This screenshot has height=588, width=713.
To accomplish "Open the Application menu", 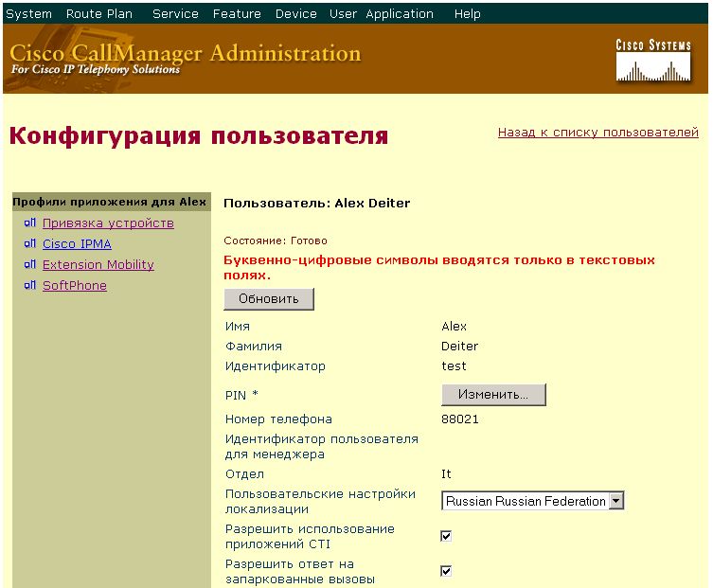I will click(x=399, y=14).
